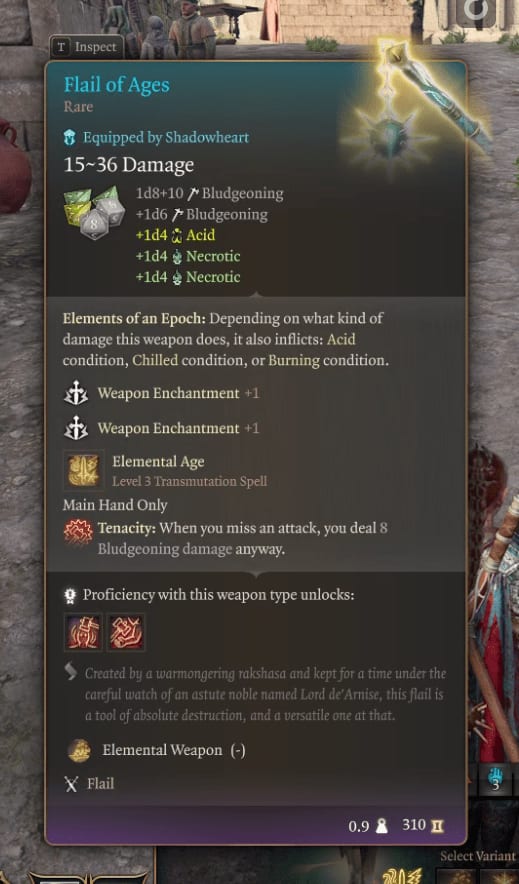Screen dimensions: 519x884
Task: Click the Acid condition link
Action: [x=341, y=339]
